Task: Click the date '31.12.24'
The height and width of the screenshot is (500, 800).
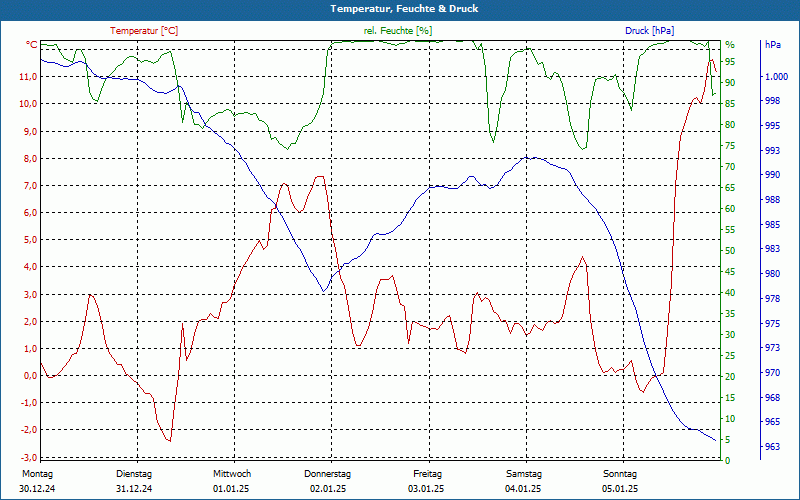Action: (x=134, y=489)
